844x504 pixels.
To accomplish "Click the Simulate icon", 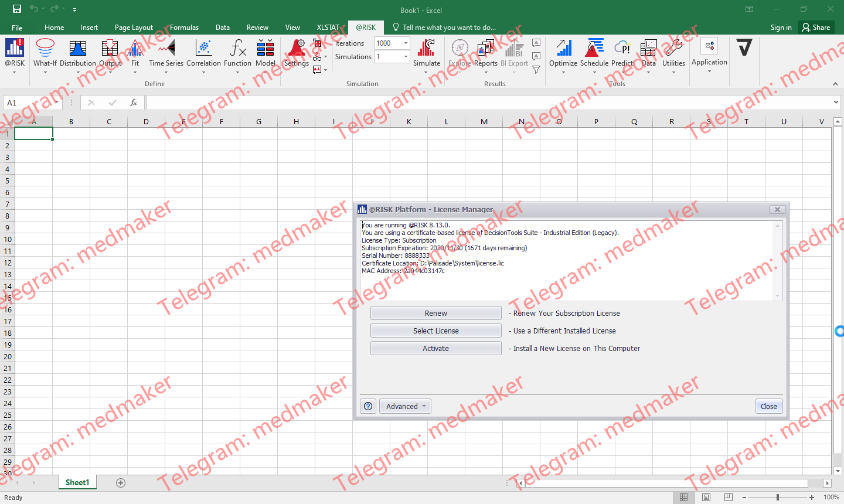I will (x=427, y=48).
